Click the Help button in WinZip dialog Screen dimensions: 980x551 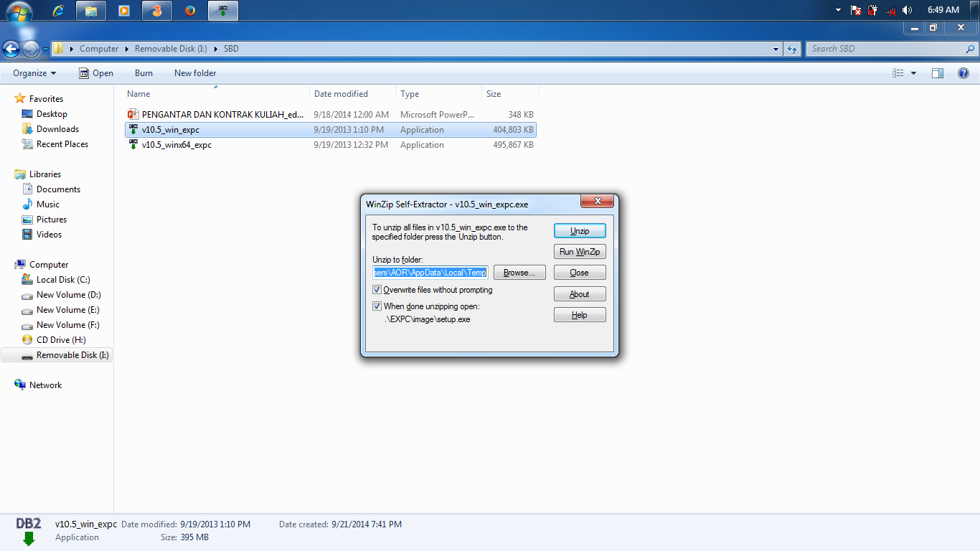click(x=580, y=315)
